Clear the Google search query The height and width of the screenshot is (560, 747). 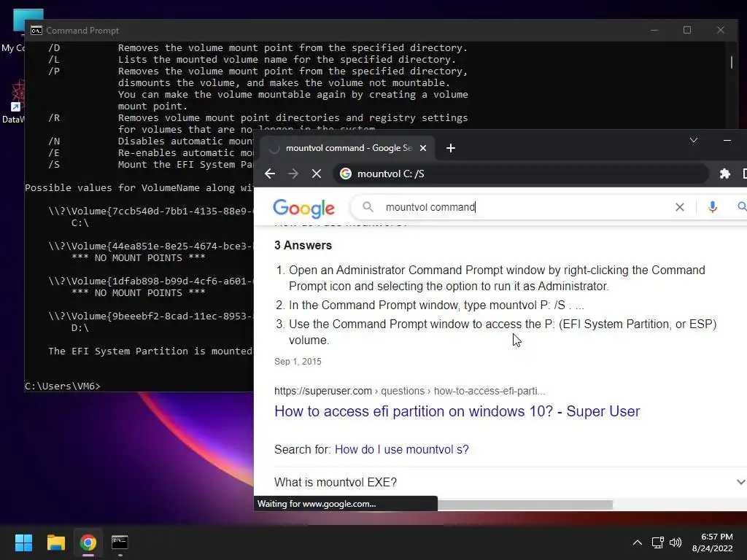[x=680, y=207]
